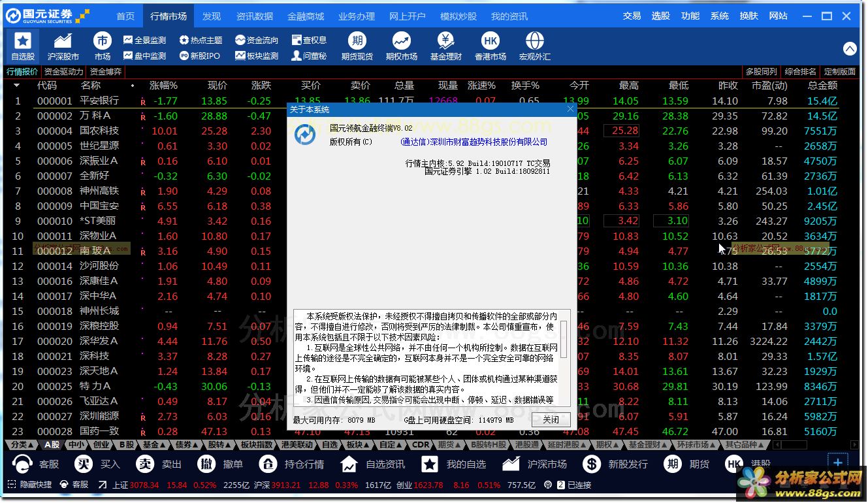Switch to the 首页 top menu
Screen dimensions: 868x503
point(125,16)
